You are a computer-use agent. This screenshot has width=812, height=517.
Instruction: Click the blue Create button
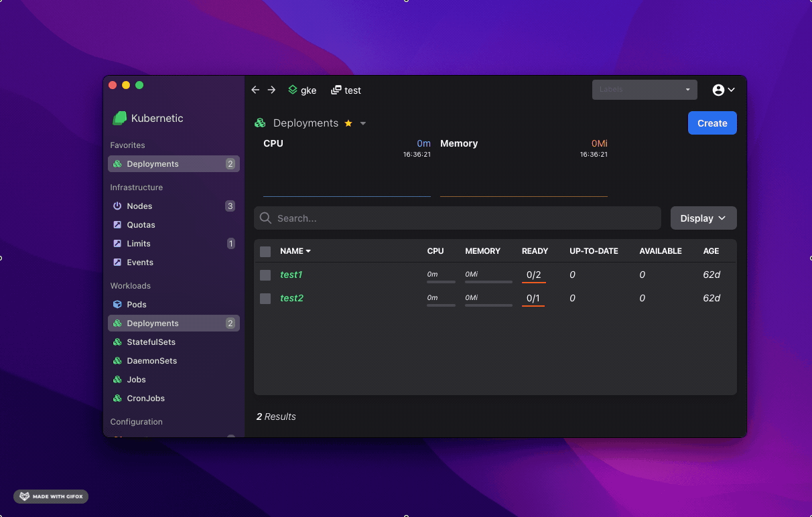pos(712,123)
